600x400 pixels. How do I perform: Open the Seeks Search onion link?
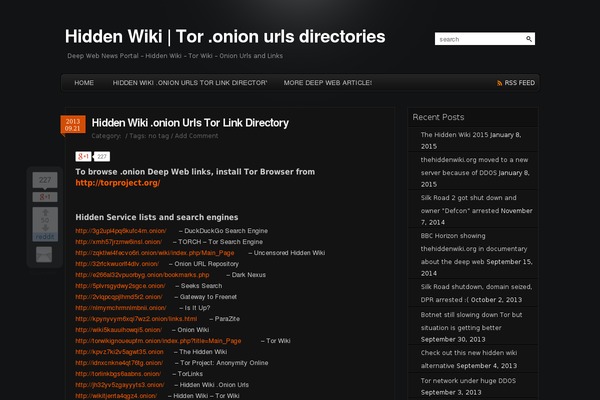120,286
